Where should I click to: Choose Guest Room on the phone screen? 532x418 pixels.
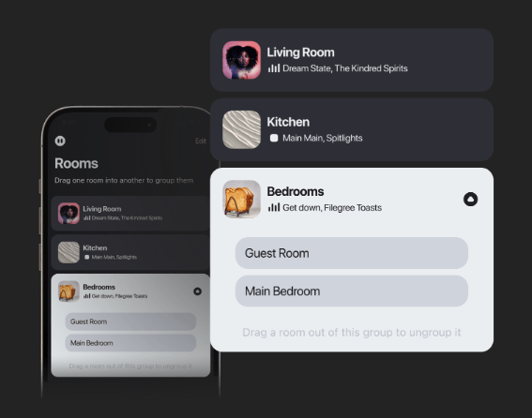130,321
